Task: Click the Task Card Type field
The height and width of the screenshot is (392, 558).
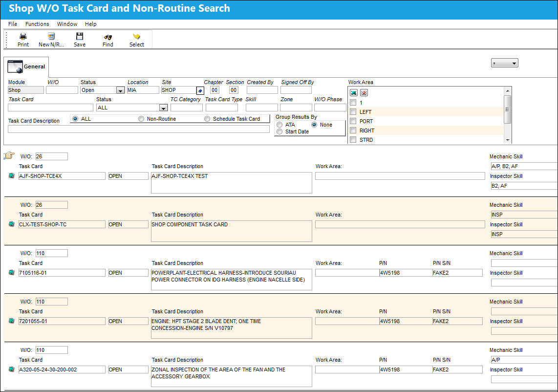Action: [222, 108]
